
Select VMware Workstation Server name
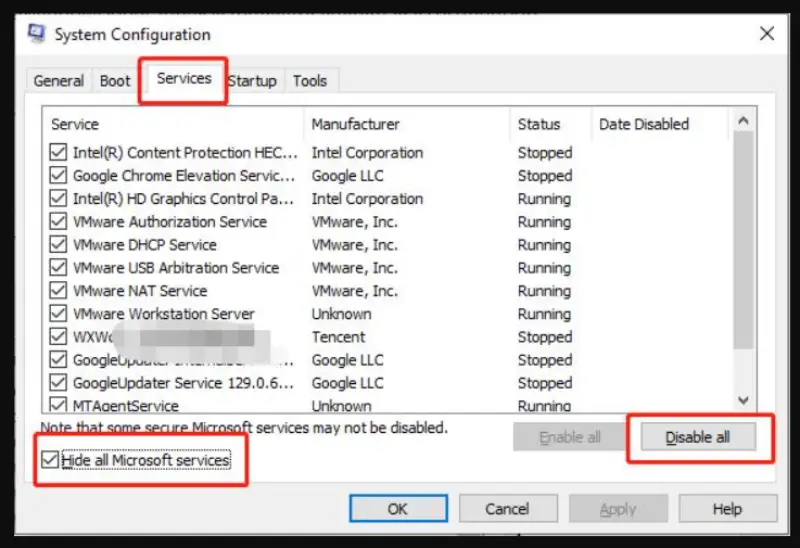pos(164,313)
